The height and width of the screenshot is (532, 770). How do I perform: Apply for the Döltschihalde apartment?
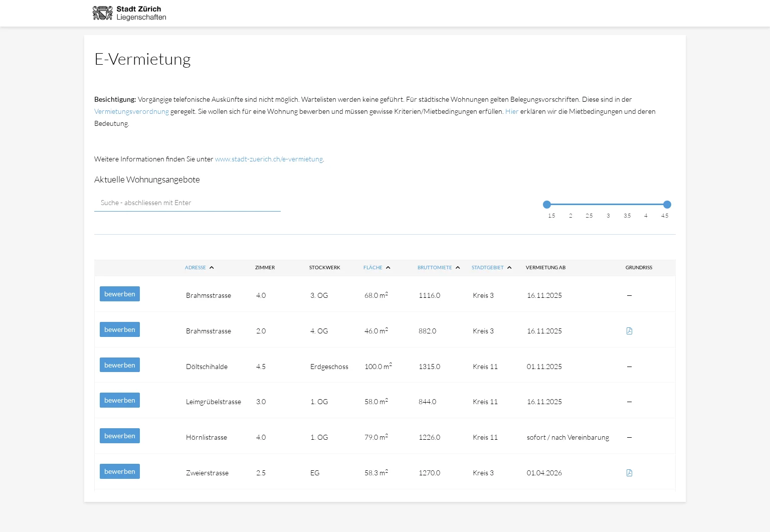click(x=120, y=365)
